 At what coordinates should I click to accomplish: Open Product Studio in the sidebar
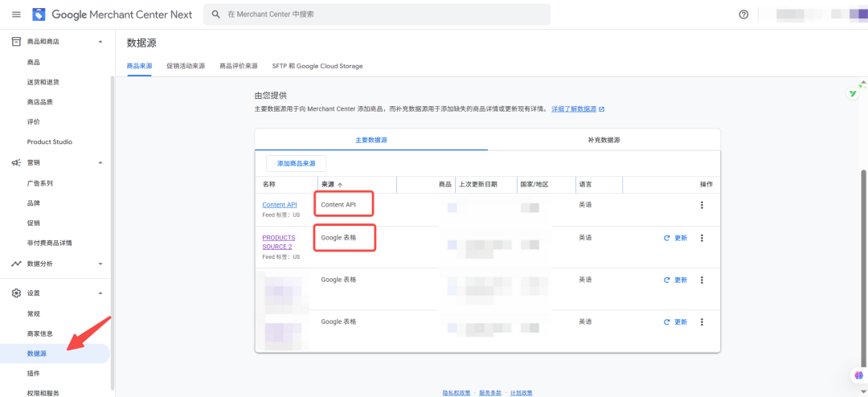coord(50,141)
